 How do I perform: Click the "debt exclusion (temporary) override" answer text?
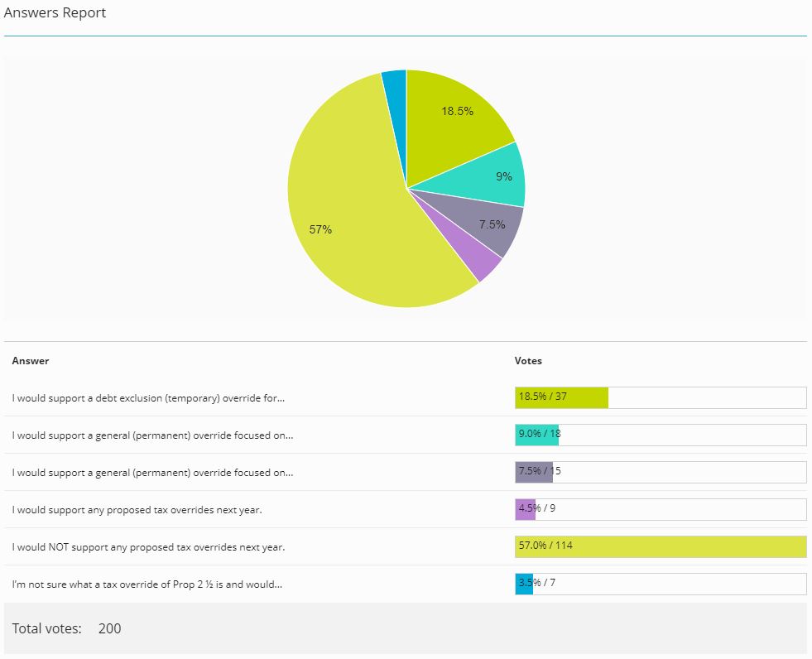click(148, 398)
